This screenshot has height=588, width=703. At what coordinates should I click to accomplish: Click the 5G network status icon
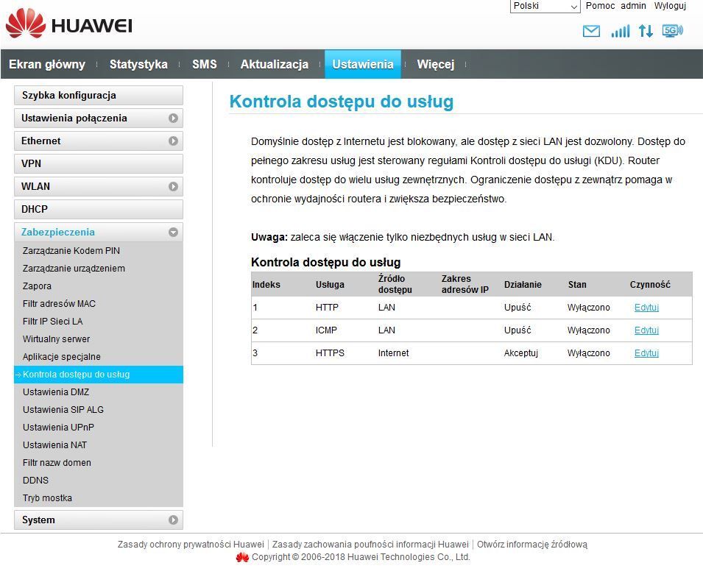[672, 31]
